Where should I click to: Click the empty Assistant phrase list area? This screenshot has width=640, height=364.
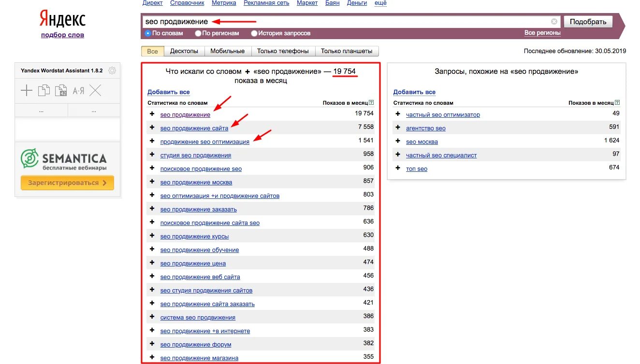coord(68,129)
